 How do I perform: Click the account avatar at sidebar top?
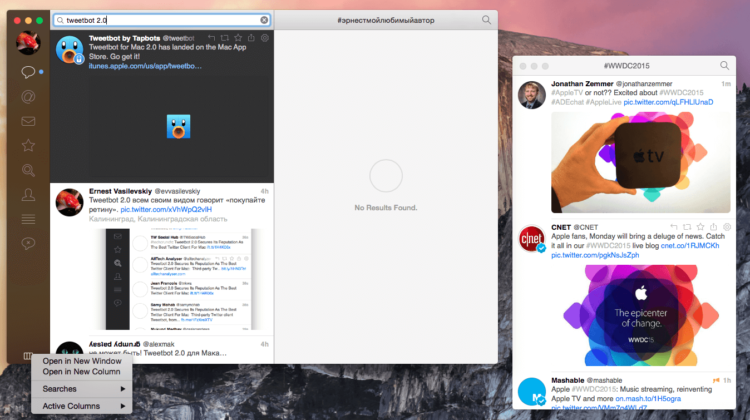click(28, 43)
